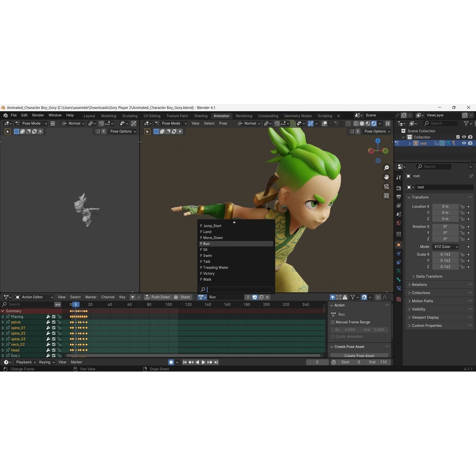The width and height of the screenshot is (476, 476).
Task: Toggle auto keying record button
Action: click(171, 362)
